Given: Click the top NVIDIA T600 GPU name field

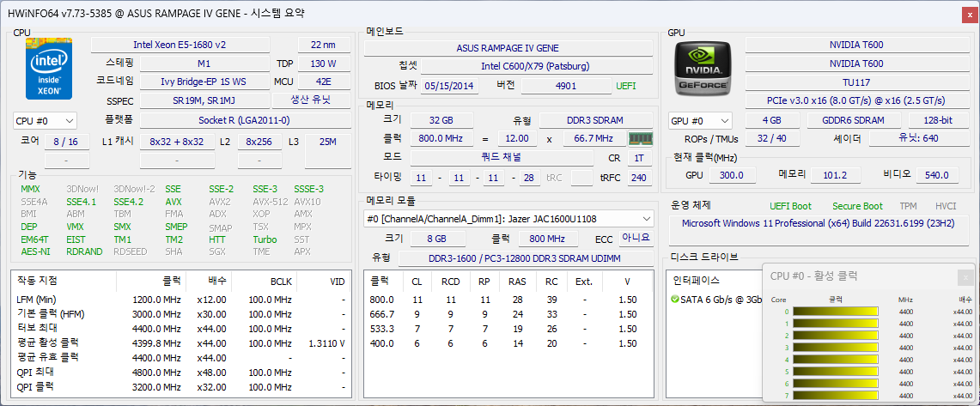Looking at the screenshot, I should [855, 45].
